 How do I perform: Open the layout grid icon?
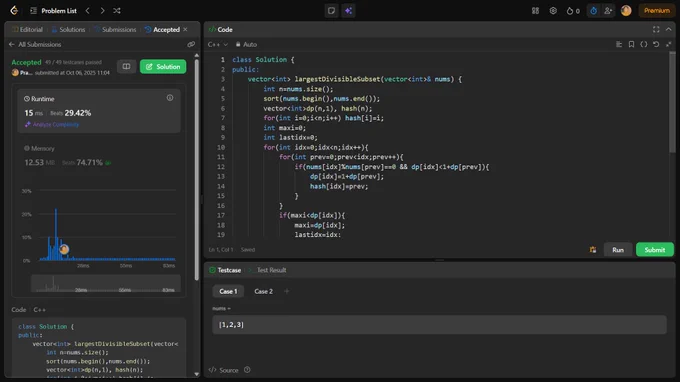click(535, 10)
